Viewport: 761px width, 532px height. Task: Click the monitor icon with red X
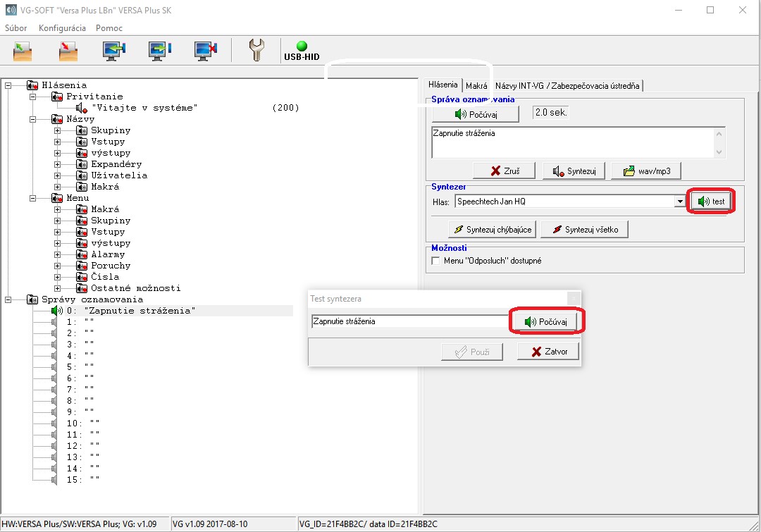[206, 51]
